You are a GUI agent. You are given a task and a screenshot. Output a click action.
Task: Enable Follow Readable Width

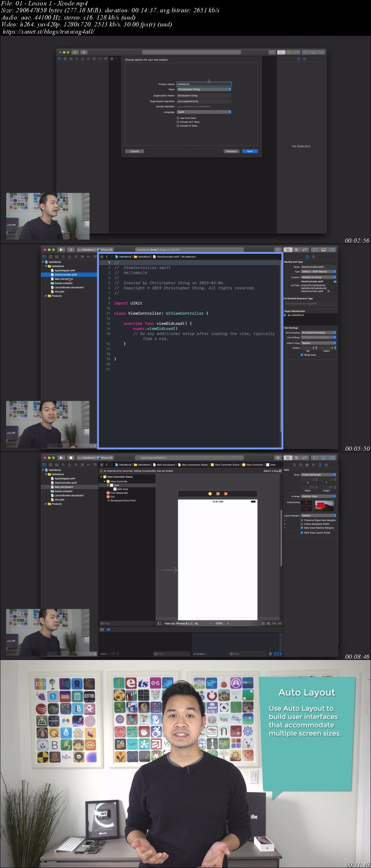(x=302, y=524)
